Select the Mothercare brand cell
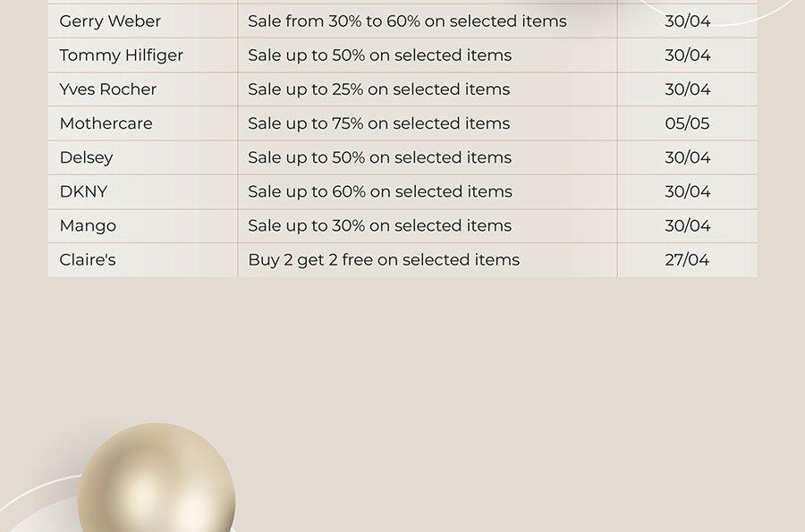This screenshot has height=532, width=805. click(x=106, y=123)
